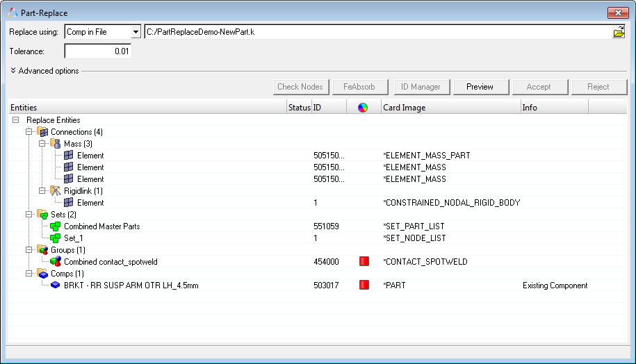
Task: Click the Comps (1) folder icon
Action: 42,274
